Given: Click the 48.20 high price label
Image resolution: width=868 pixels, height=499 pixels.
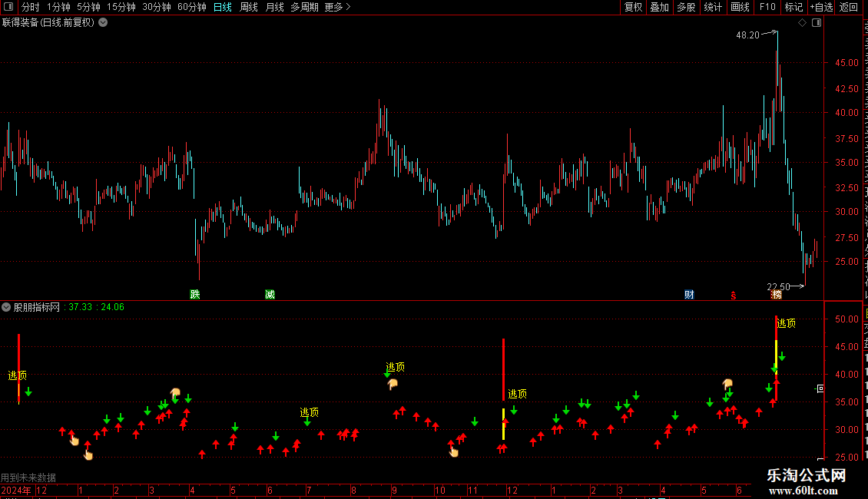Looking at the screenshot, I should (x=748, y=35).
